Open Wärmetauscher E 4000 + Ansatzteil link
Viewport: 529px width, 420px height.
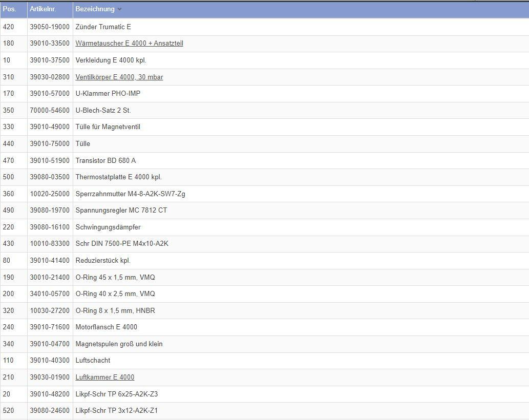coord(129,44)
